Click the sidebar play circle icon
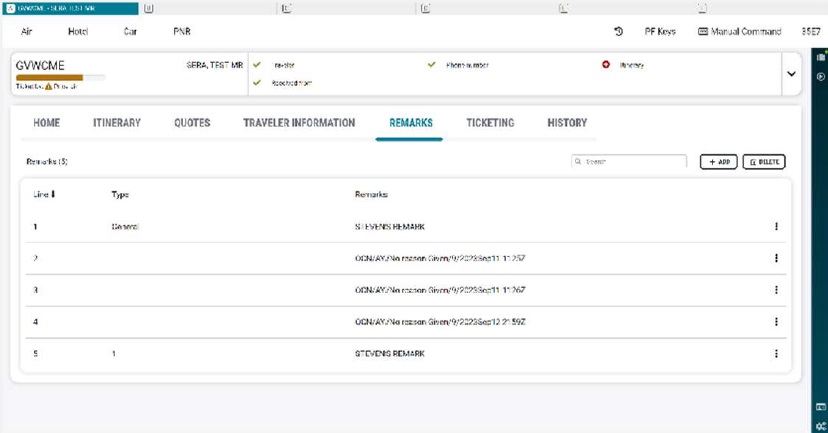Screen dimensions: 828x433 pyautogui.click(x=821, y=77)
